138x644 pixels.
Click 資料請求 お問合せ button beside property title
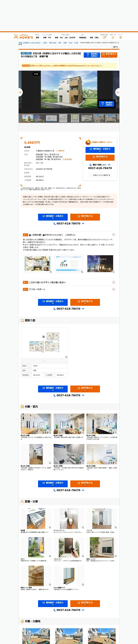(x=92, y=55)
